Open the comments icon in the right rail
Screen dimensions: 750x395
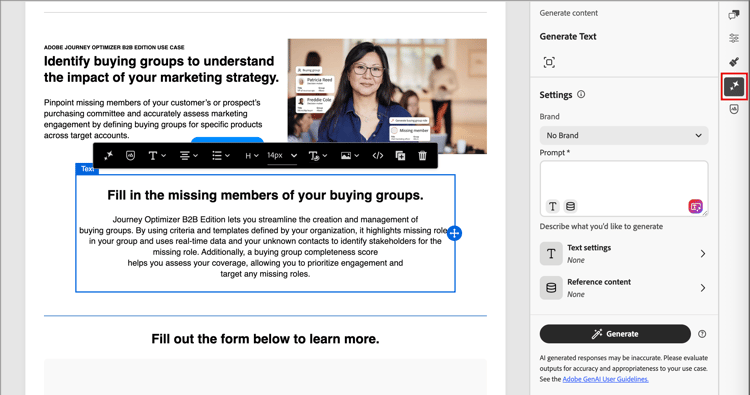tap(734, 15)
